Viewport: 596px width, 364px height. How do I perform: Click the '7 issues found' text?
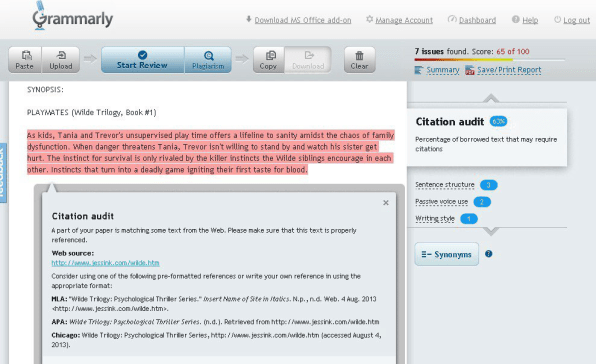[441, 51]
